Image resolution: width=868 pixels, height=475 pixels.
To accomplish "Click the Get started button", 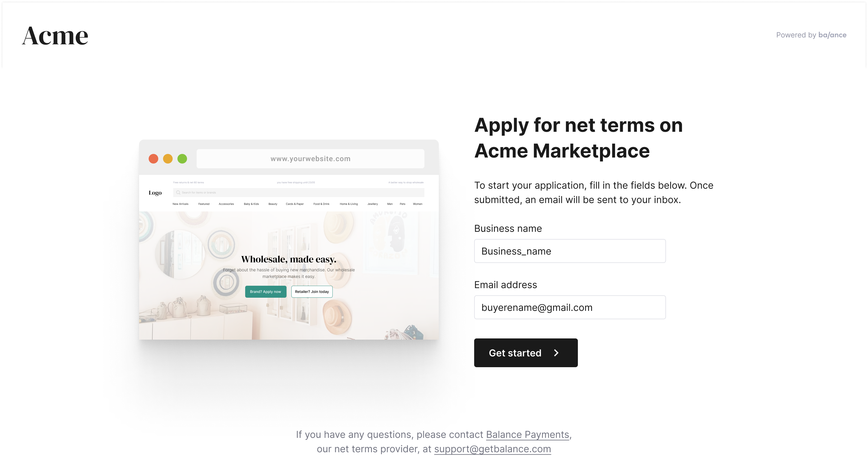I will coord(526,353).
